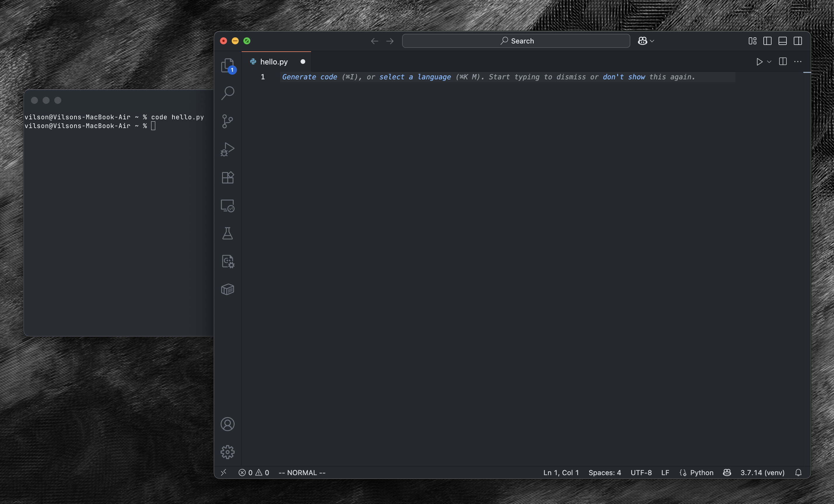Image resolution: width=834 pixels, height=504 pixels.
Task: Click the Search command center field
Action: [x=516, y=41]
